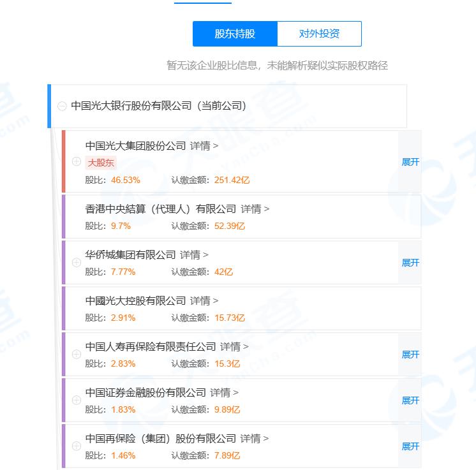Collapse the 中国光大银行股份有限公司 root node
476x470 pixels.
(62, 106)
